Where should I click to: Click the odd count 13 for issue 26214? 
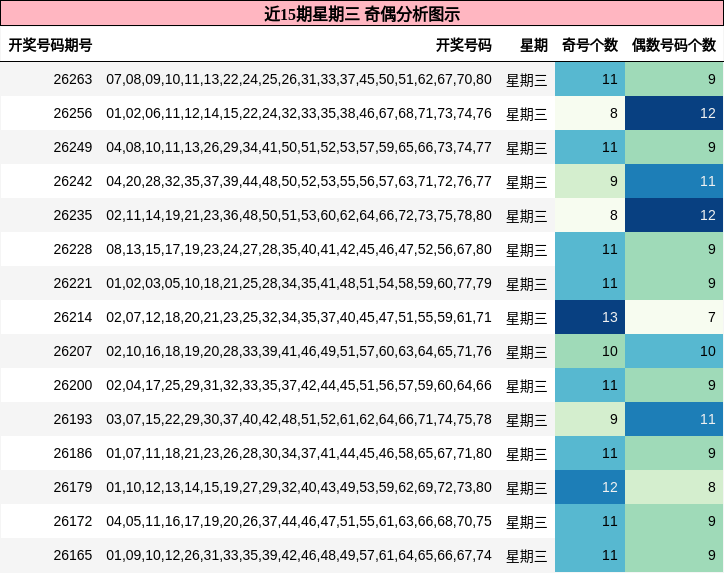(x=590, y=317)
